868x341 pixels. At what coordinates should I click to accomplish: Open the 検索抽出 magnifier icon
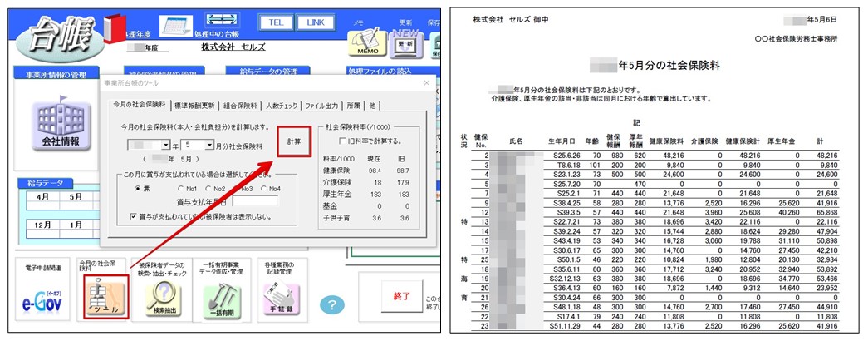(x=164, y=299)
